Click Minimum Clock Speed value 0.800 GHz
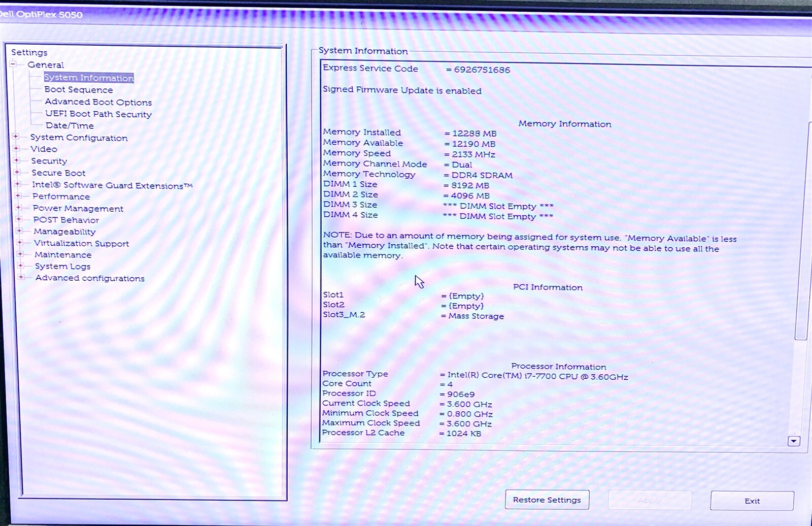 coord(469,414)
